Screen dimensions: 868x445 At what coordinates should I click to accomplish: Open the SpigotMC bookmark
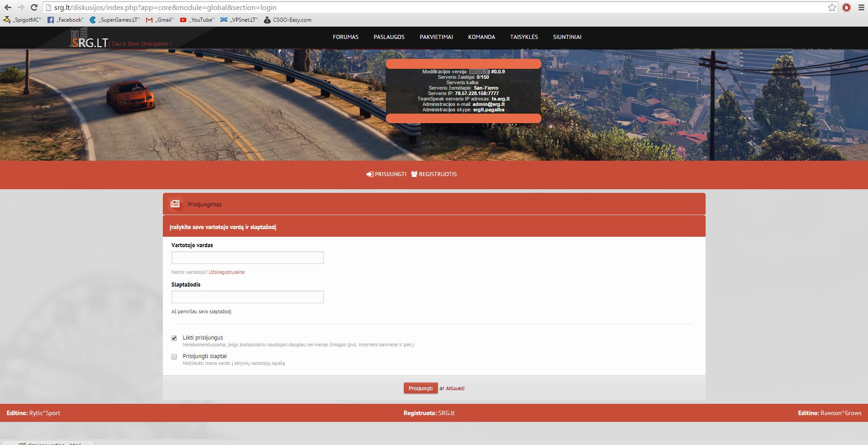pyautogui.click(x=22, y=20)
